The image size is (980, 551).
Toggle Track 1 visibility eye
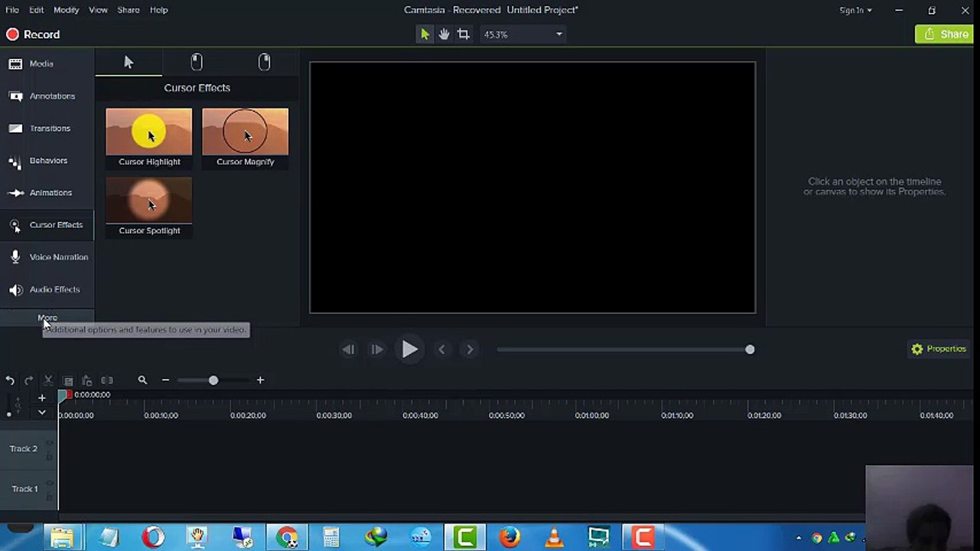[x=50, y=484]
